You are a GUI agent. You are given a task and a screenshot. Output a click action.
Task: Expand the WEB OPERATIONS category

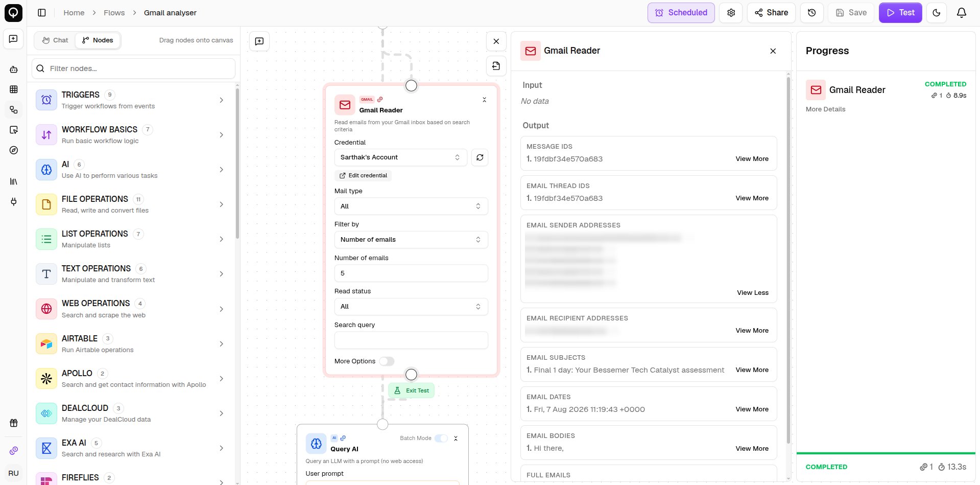221,309
